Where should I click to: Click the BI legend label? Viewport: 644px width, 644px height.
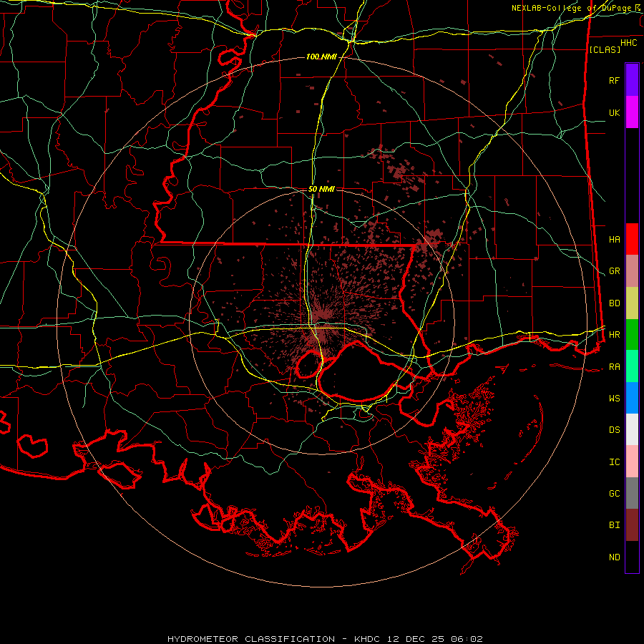[x=614, y=525]
